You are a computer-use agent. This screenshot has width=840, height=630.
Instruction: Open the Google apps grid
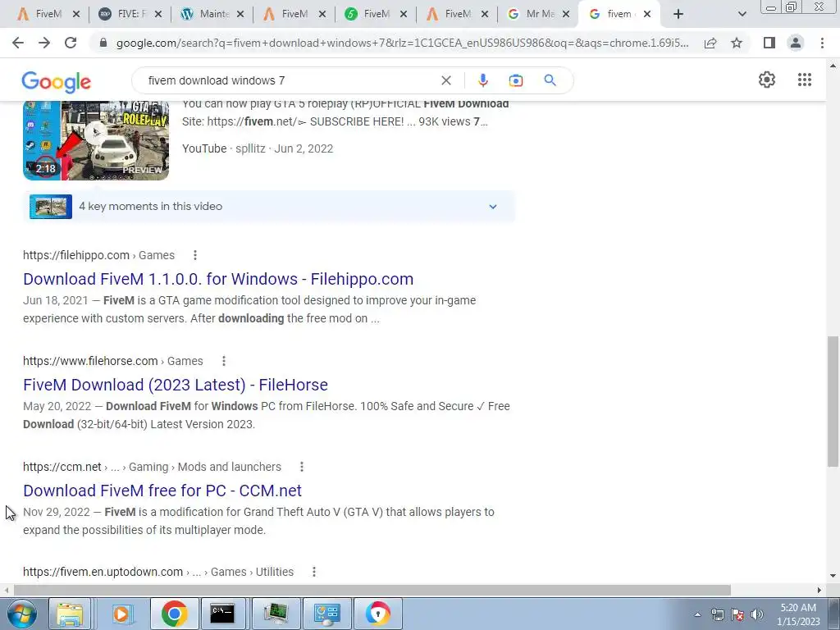coord(805,80)
